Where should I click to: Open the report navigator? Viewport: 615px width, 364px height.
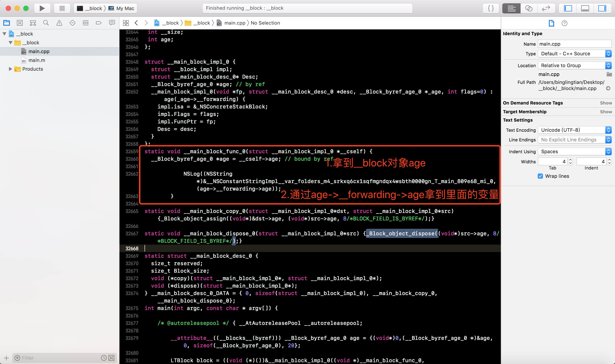[x=112, y=23]
